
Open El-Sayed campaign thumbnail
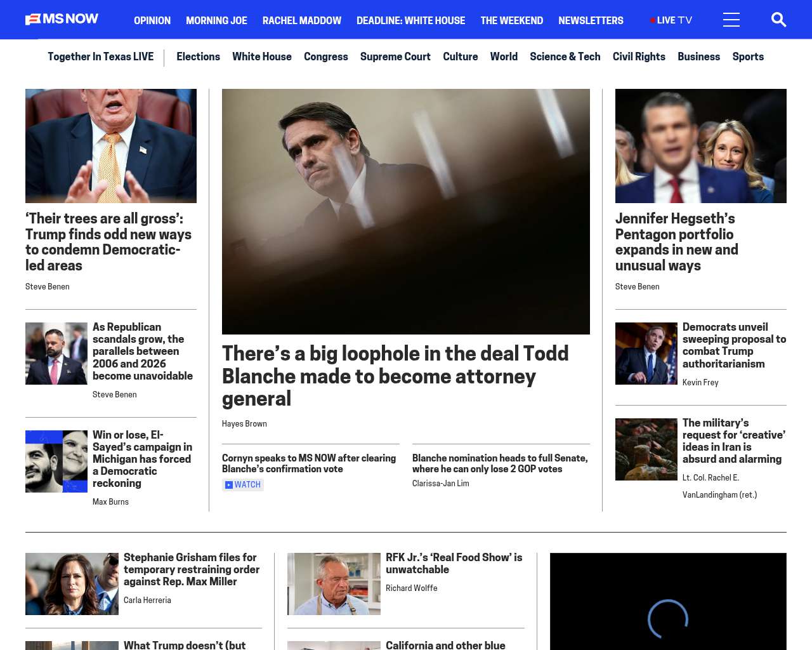pyautogui.click(x=56, y=461)
